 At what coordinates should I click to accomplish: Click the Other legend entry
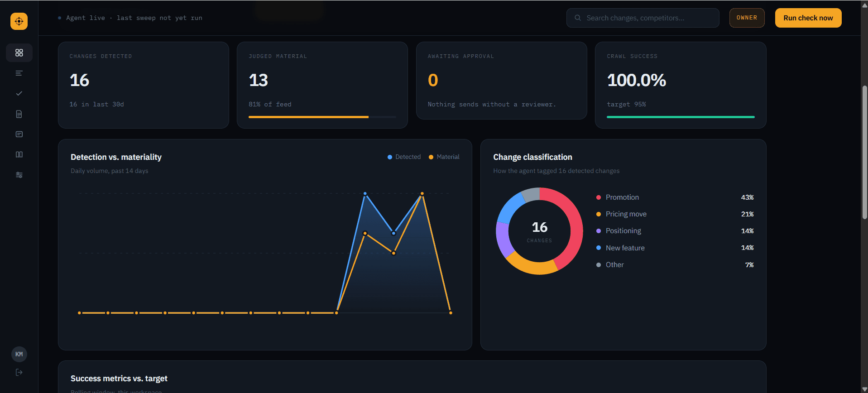[675, 265]
